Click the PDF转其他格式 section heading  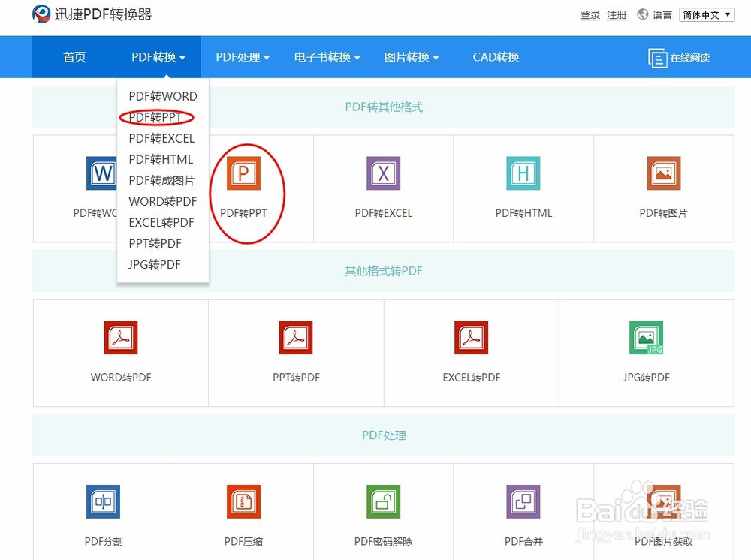click(x=384, y=107)
